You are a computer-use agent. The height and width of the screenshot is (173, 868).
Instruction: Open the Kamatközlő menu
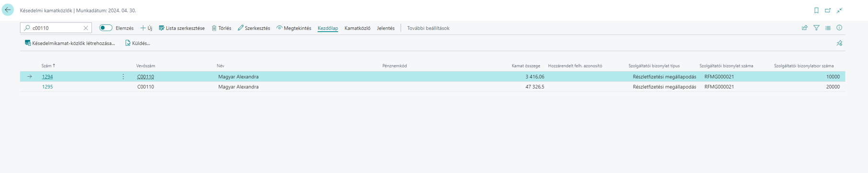pos(358,28)
